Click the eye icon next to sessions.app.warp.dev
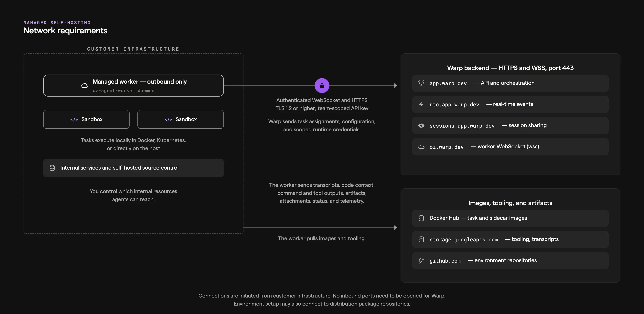This screenshot has width=644, height=314. click(421, 126)
